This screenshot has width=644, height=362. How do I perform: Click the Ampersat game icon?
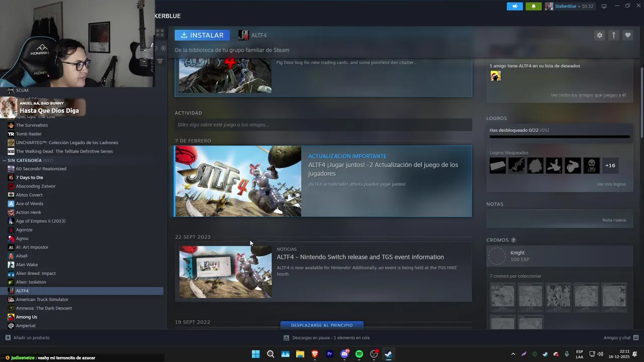click(11, 326)
